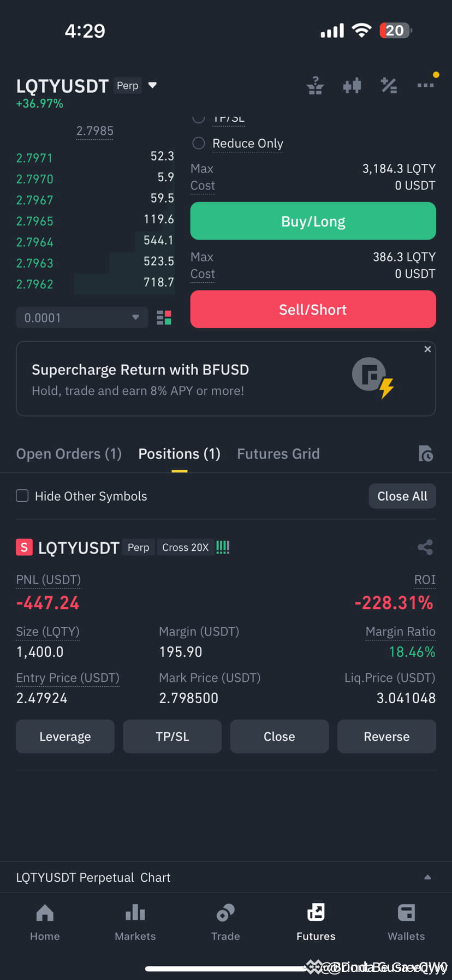The image size is (452, 980).
Task: Open the candlestick chart icon
Action: (352, 85)
